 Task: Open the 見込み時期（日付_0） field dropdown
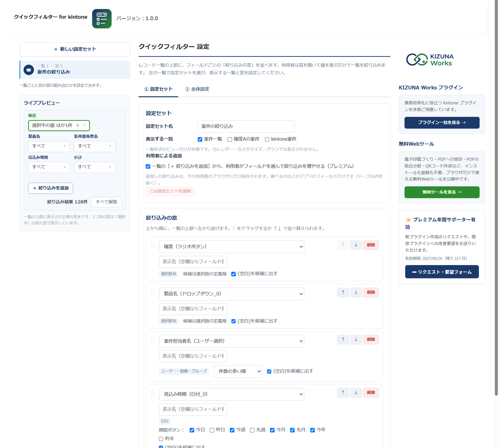tap(231, 394)
